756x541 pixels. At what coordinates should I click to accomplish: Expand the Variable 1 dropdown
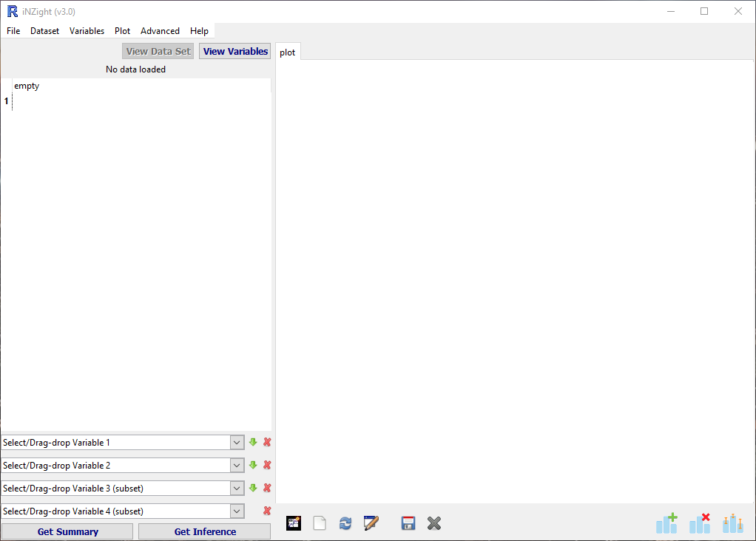click(237, 443)
